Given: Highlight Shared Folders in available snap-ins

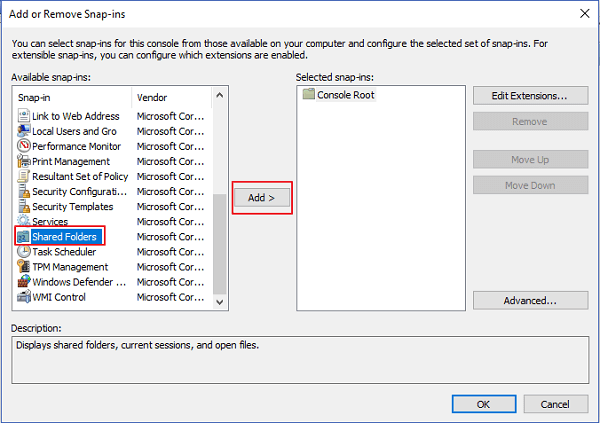Looking at the screenshot, I should click(64, 237).
